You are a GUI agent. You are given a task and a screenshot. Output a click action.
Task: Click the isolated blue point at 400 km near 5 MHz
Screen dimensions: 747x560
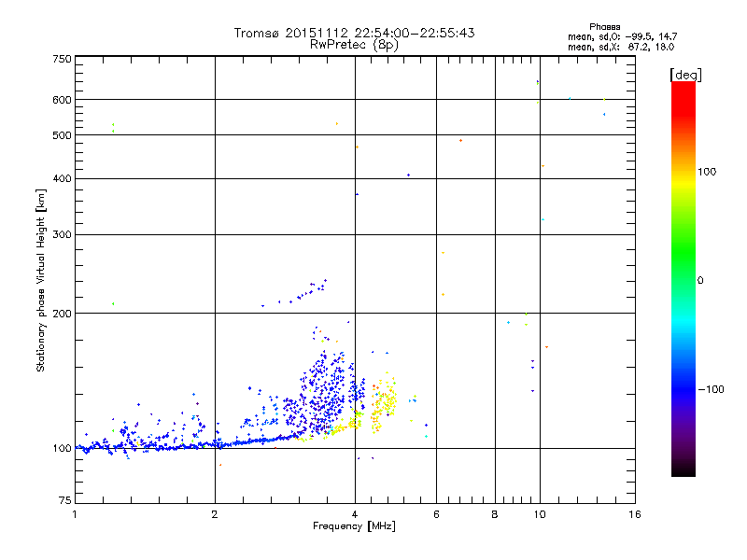point(408,175)
